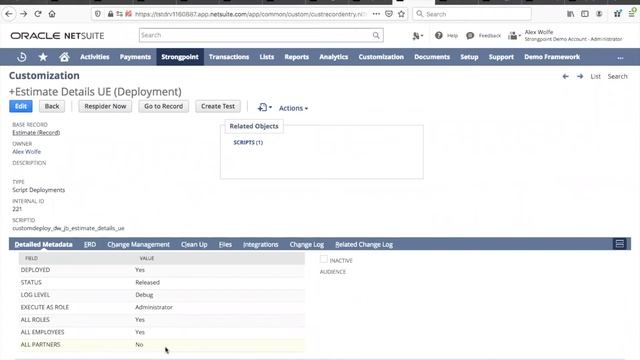Open the Create New dropdown icon

click(x=417, y=36)
